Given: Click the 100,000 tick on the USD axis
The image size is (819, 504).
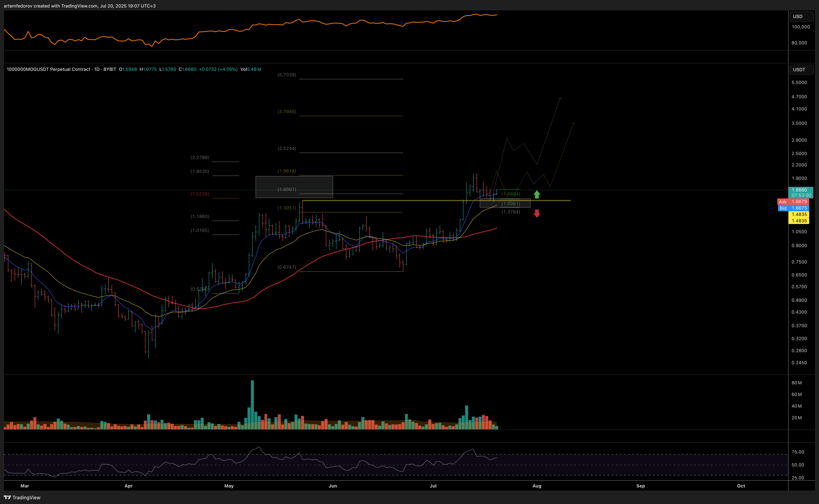Looking at the screenshot, I should coord(800,27).
